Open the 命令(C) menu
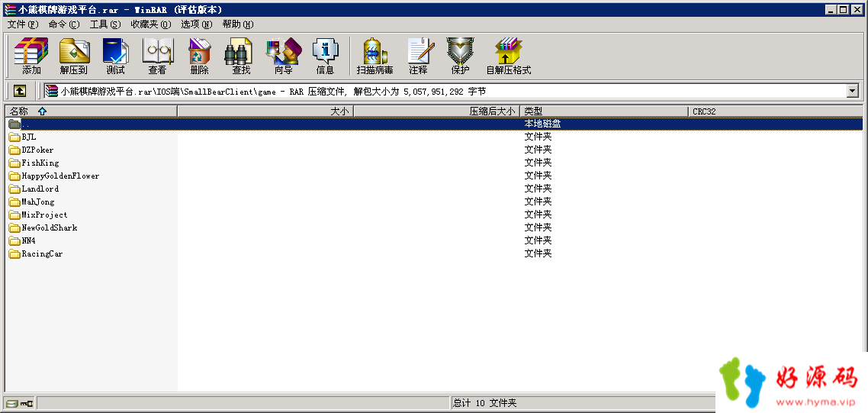The image size is (868, 413). click(64, 24)
